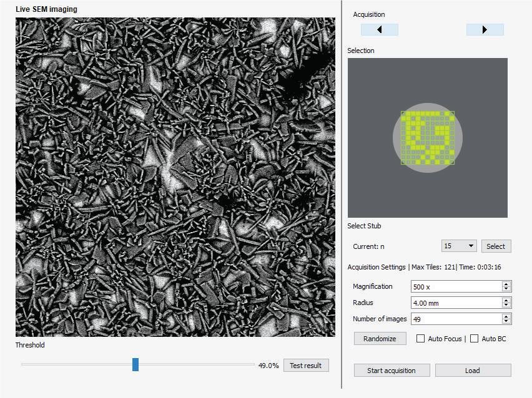532x398 pixels.
Task: Enable the Auto Focus checkbox
Action: (420, 338)
